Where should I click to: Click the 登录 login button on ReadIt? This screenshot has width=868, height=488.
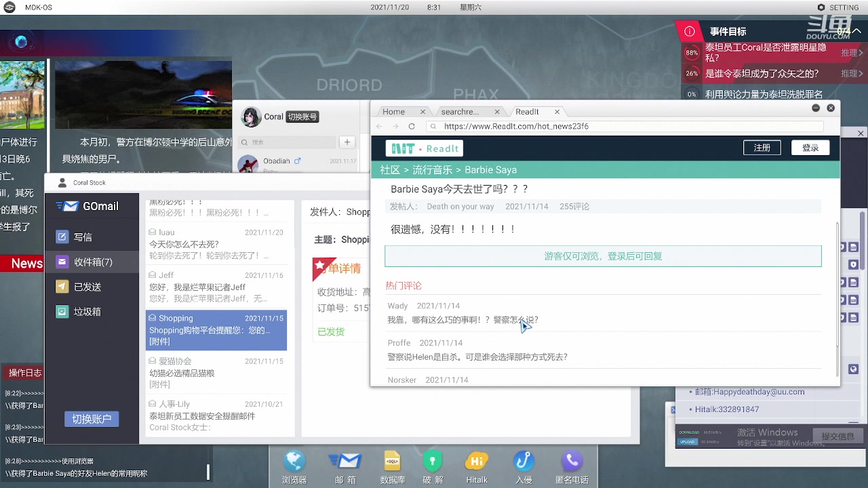[810, 148]
